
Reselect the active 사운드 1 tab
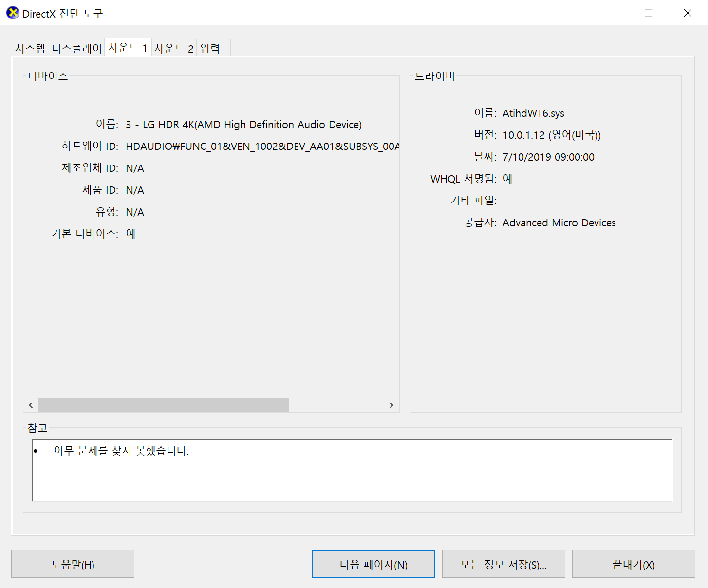[128, 47]
